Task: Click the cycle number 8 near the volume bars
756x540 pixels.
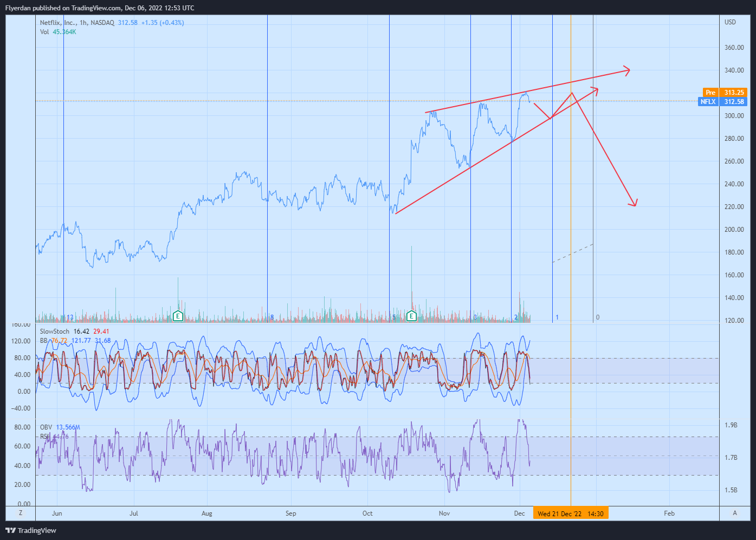Action: pyautogui.click(x=272, y=317)
